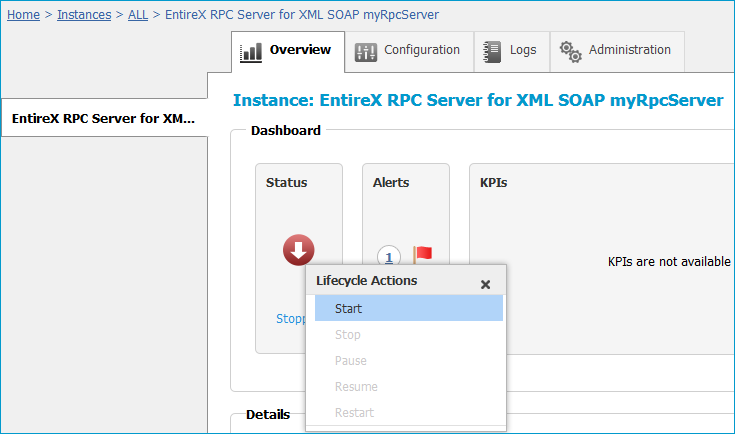The width and height of the screenshot is (735, 434).
Task: Click the Status card heading
Action: (286, 182)
